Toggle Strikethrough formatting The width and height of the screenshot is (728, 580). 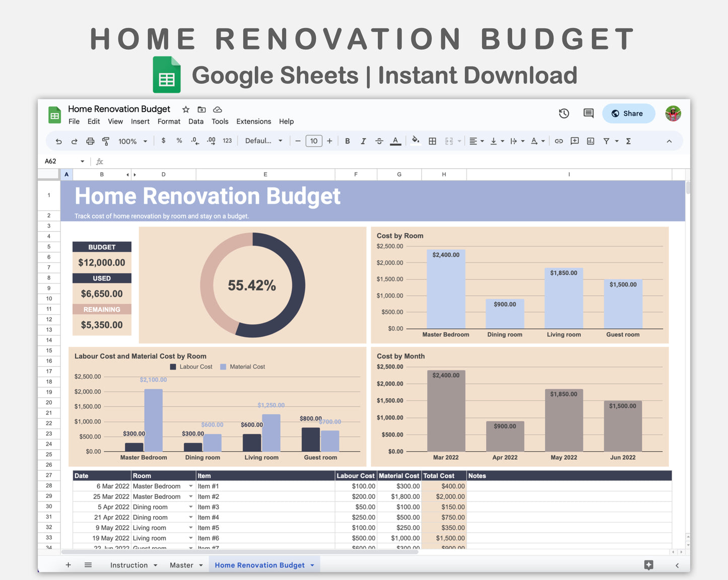379,141
